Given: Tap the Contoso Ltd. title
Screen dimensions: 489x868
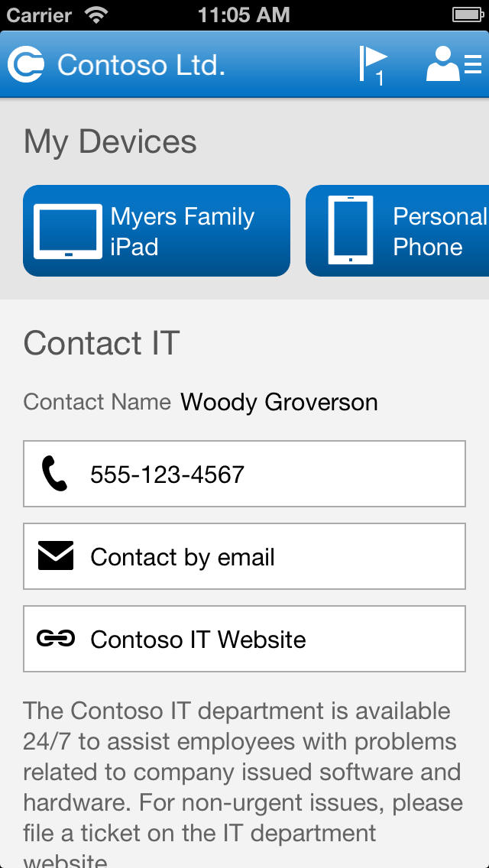Looking at the screenshot, I should pos(141,65).
